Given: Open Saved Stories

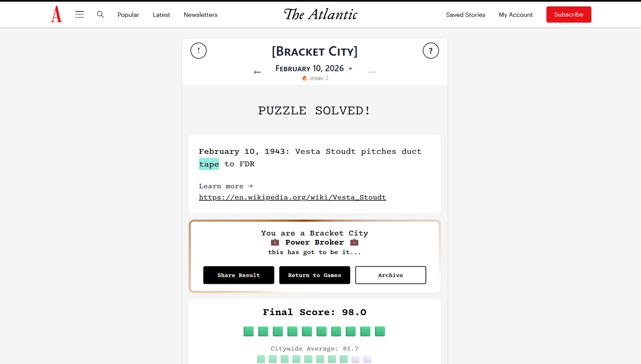Looking at the screenshot, I should point(466,15).
